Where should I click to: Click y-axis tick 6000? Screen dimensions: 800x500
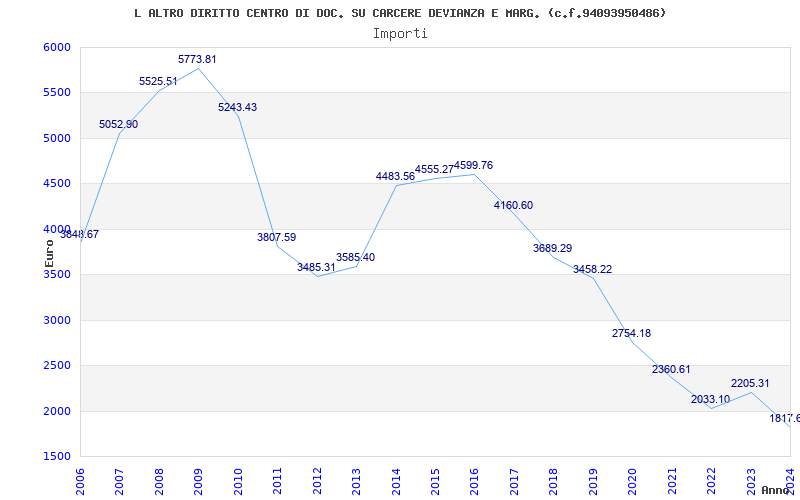point(56,47)
